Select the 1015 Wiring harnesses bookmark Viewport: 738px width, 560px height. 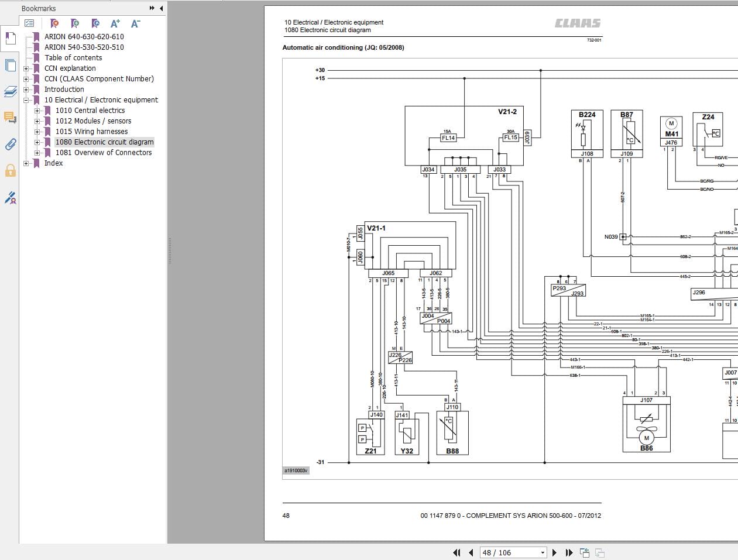pos(92,131)
